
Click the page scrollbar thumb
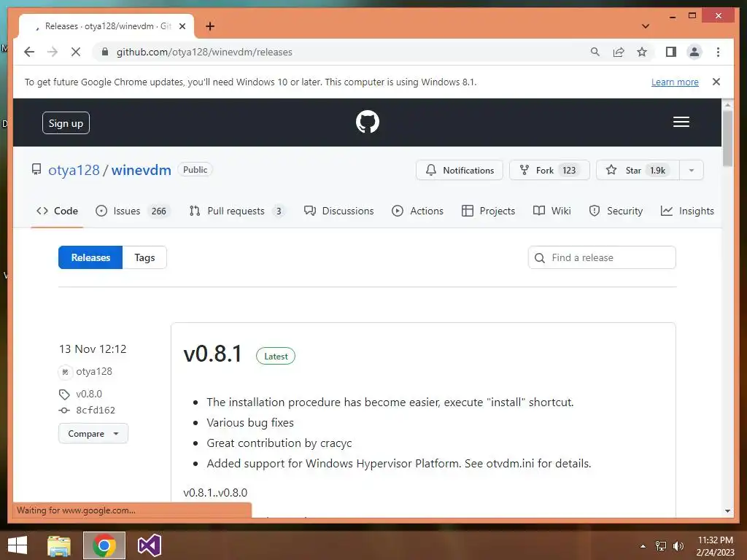click(727, 138)
